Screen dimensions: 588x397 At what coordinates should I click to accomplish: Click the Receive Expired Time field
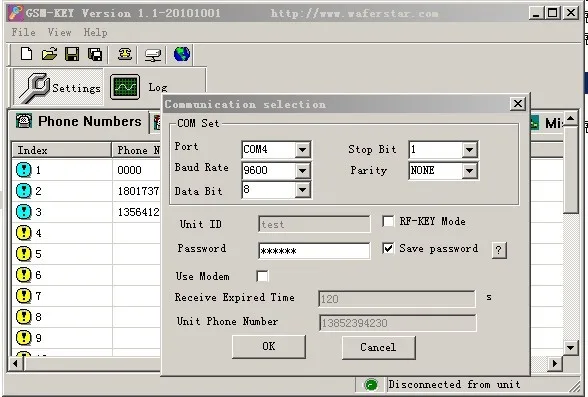point(397,299)
